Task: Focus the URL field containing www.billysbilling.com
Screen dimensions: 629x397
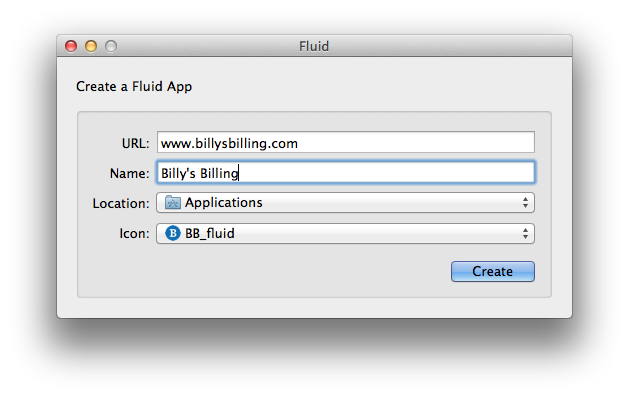Action: point(346,142)
